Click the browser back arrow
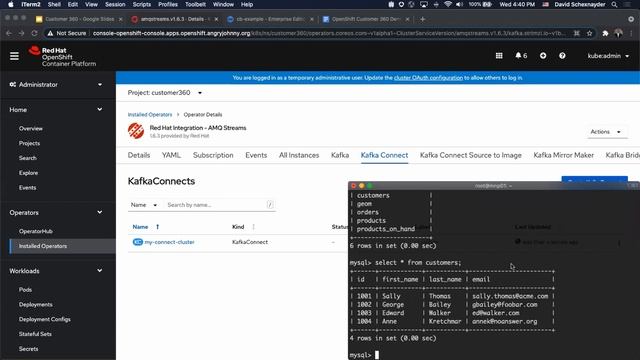The height and width of the screenshot is (360, 640). pos(9,33)
